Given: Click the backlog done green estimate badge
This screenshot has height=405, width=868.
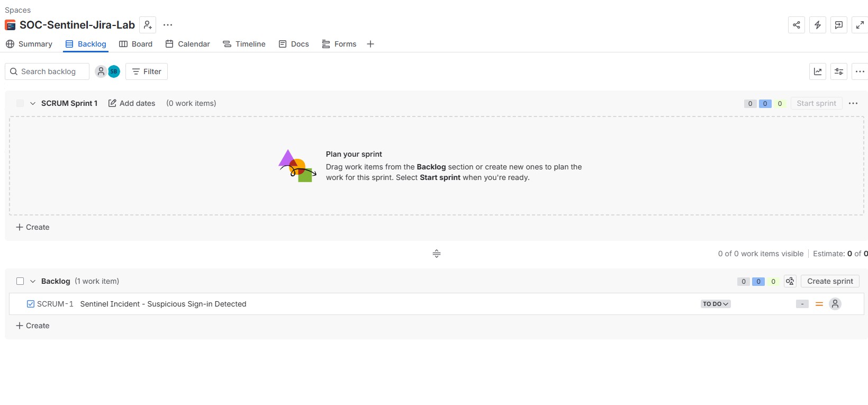Looking at the screenshot, I should pos(773,282).
